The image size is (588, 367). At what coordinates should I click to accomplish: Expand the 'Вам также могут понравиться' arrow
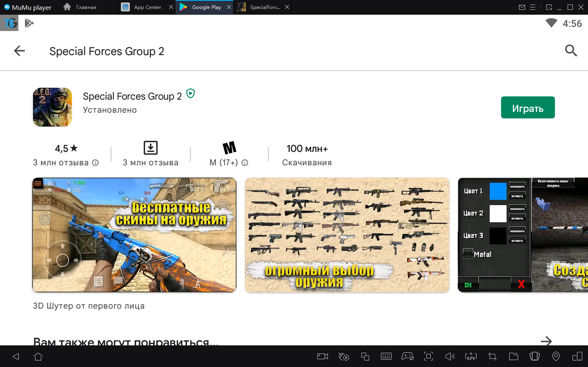[546, 341]
